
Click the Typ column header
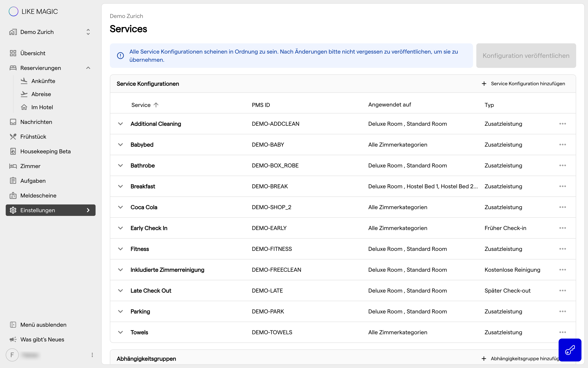pos(489,105)
